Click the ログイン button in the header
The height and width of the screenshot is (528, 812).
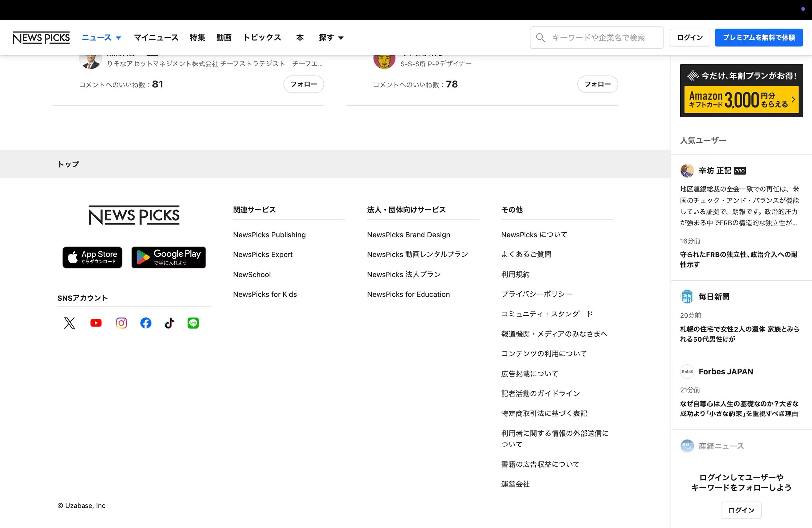point(690,38)
